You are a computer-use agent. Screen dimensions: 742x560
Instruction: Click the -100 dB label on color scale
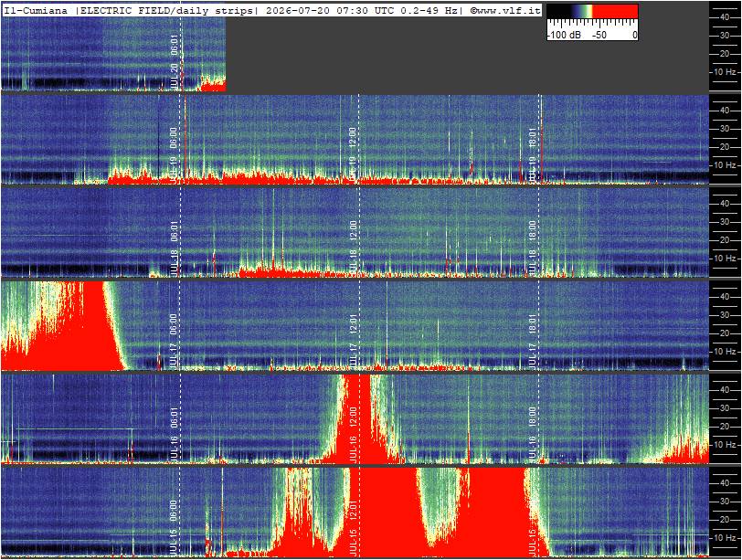click(564, 35)
